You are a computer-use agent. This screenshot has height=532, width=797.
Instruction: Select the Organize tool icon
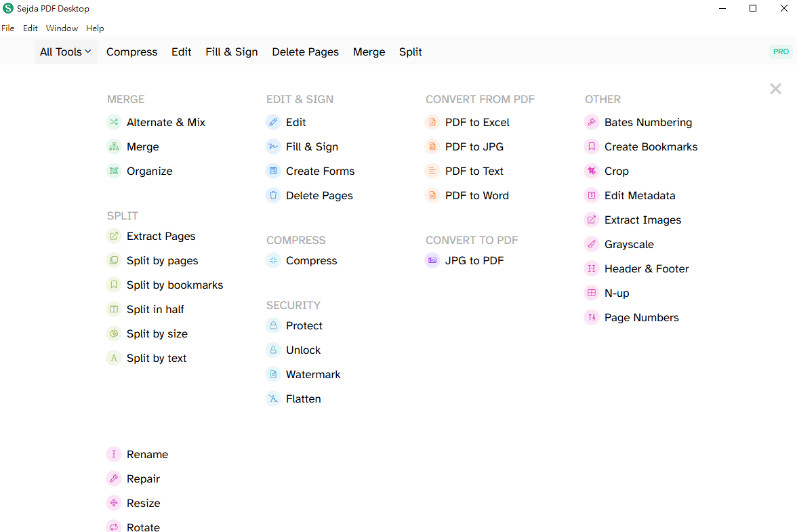(x=114, y=171)
